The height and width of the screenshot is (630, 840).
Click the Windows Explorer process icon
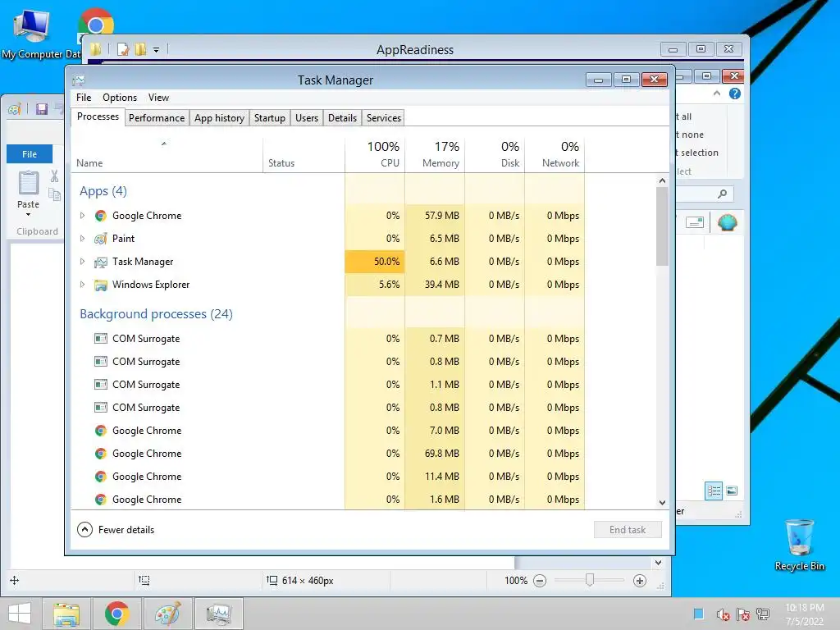click(x=100, y=285)
